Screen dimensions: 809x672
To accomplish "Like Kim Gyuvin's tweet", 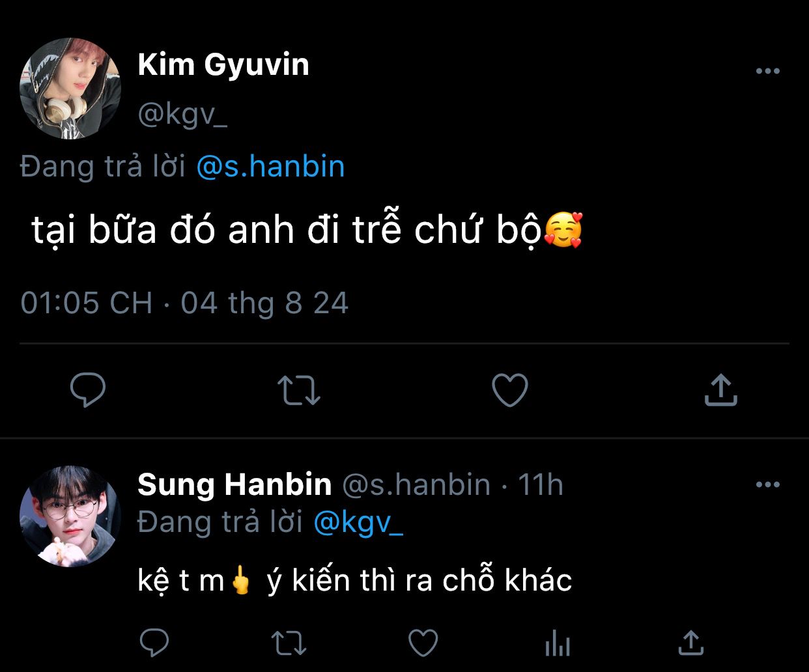I will click(x=509, y=390).
